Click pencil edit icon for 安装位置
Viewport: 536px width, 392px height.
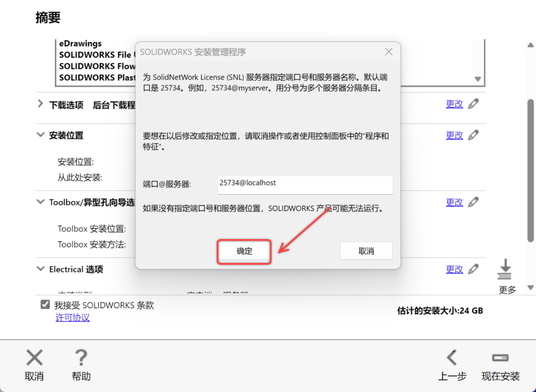pos(473,135)
